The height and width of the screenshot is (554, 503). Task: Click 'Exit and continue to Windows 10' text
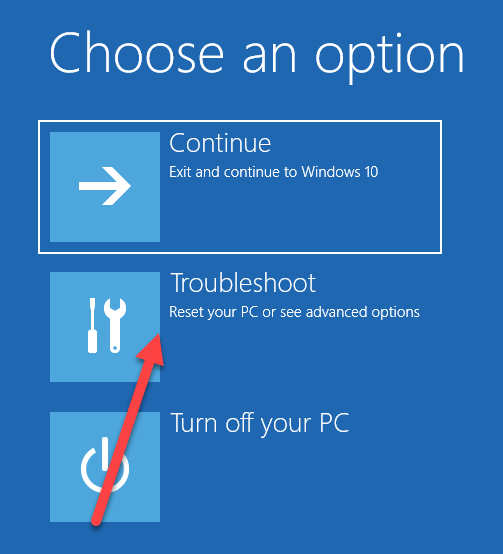[x=274, y=172]
